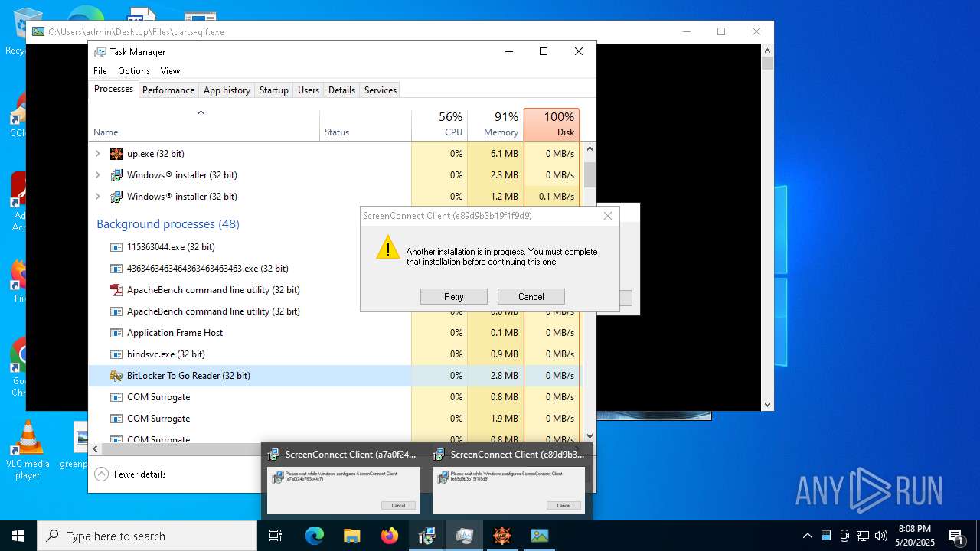Select the first COM Surrogate process row
The image size is (980, 551).
[x=334, y=397]
